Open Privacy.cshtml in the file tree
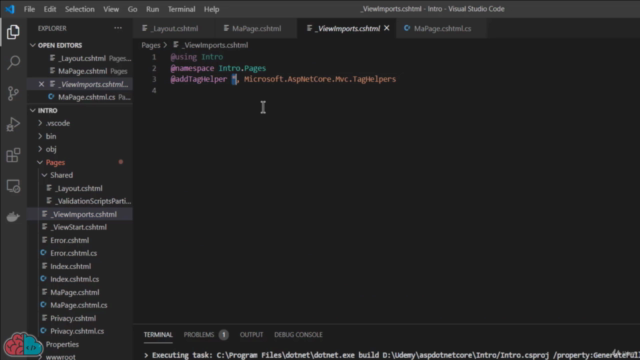Screen dimensions: 640x360 (80, 318)
